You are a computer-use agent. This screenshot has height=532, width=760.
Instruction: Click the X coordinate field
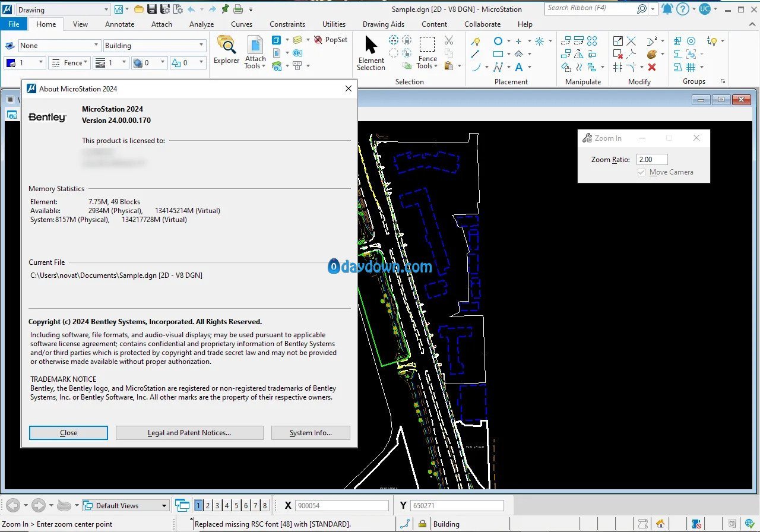pyautogui.click(x=341, y=505)
